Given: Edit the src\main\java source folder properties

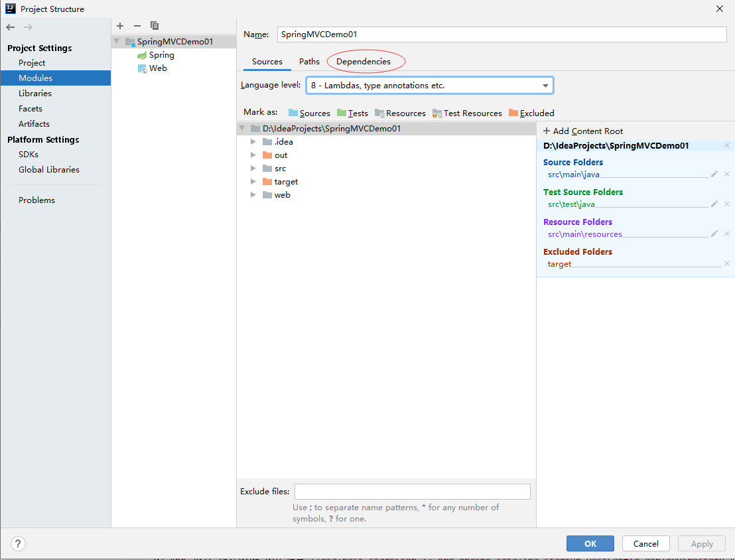Looking at the screenshot, I should point(714,174).
